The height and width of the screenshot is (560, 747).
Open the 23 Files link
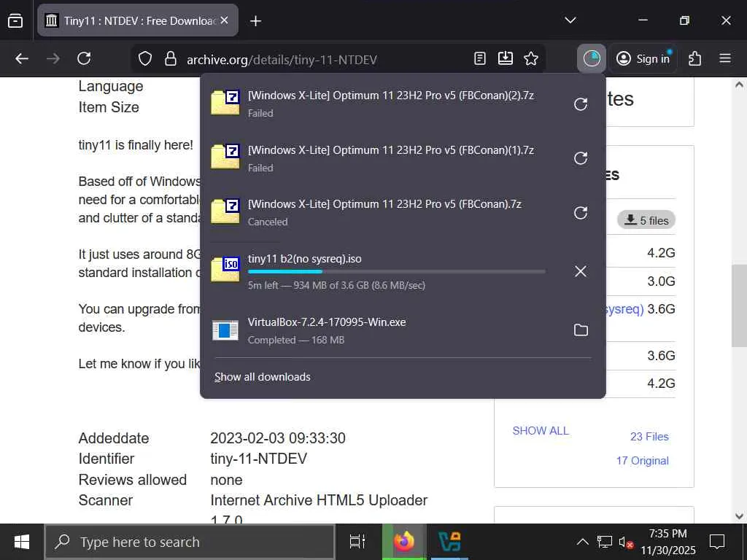pyautogui.click(x=649, y=437)
